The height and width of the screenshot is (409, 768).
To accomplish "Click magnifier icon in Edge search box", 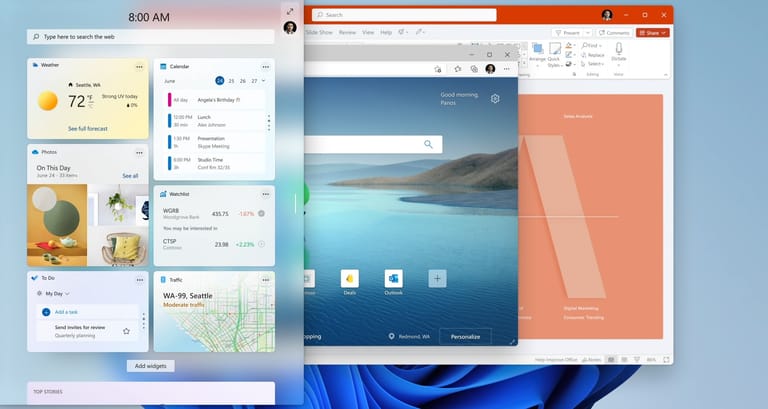I will click(x=429, y=144).
